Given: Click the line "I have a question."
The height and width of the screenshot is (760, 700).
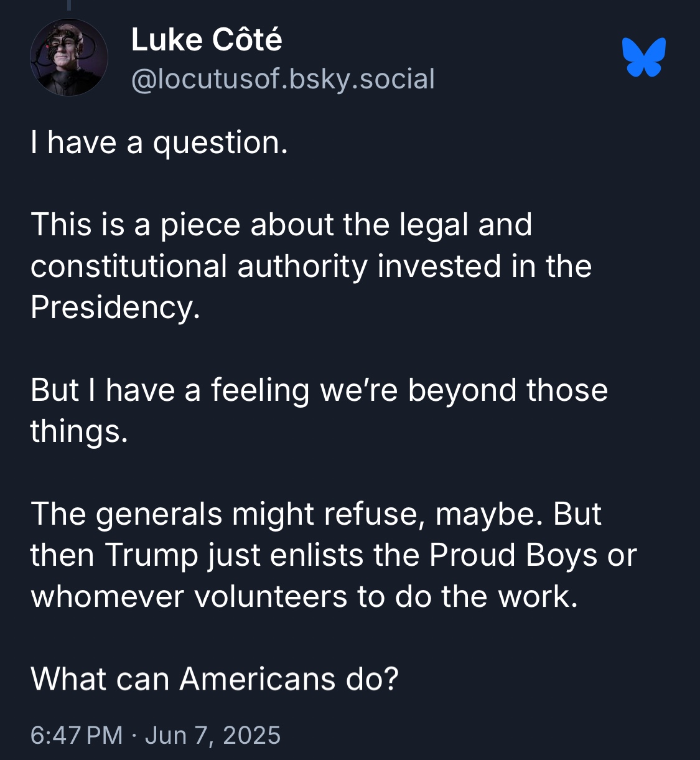Looking at the screenshot, I should (x=159, y=143).
